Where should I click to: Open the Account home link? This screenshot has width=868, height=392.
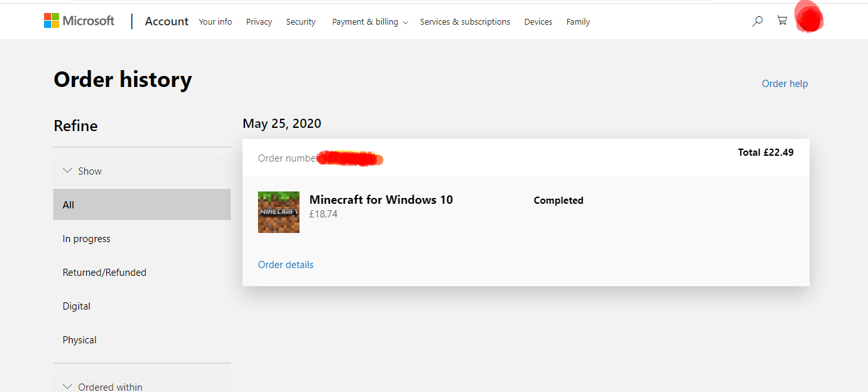tap(167, 21)
